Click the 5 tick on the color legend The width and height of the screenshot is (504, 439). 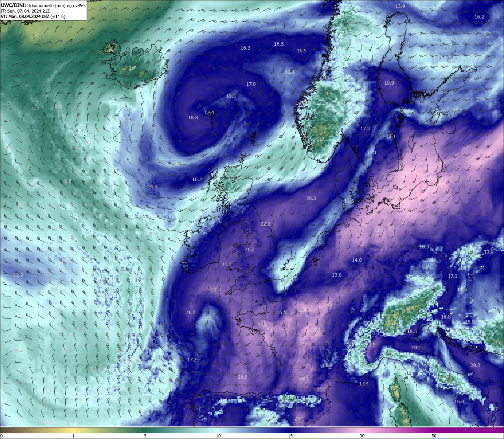[145, 436]
